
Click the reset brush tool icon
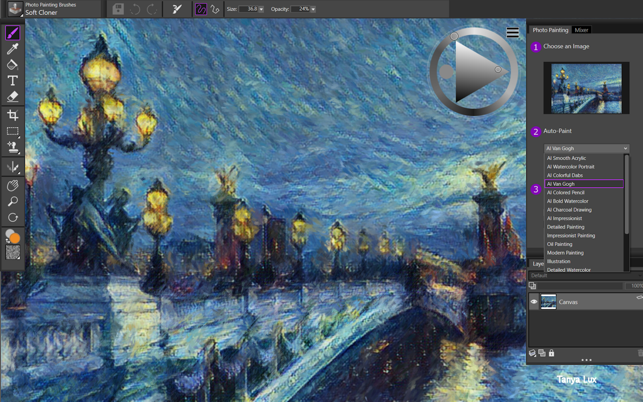click(177, 9)
